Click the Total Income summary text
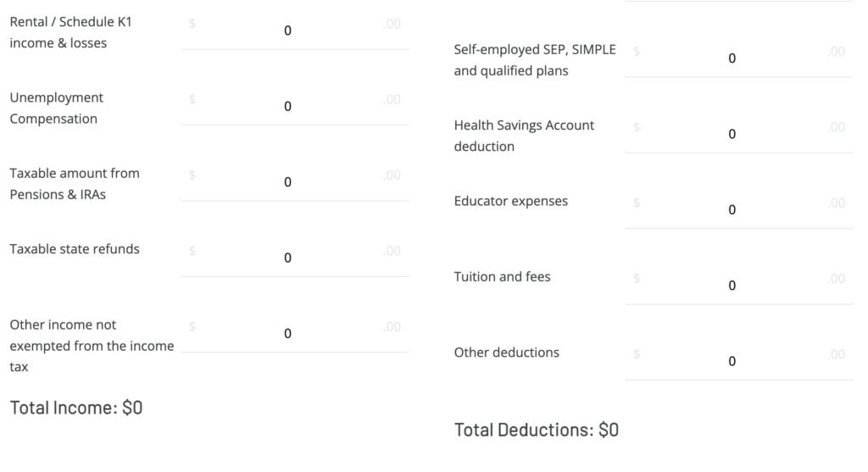The image size is (868, 472). click(76, 408)
